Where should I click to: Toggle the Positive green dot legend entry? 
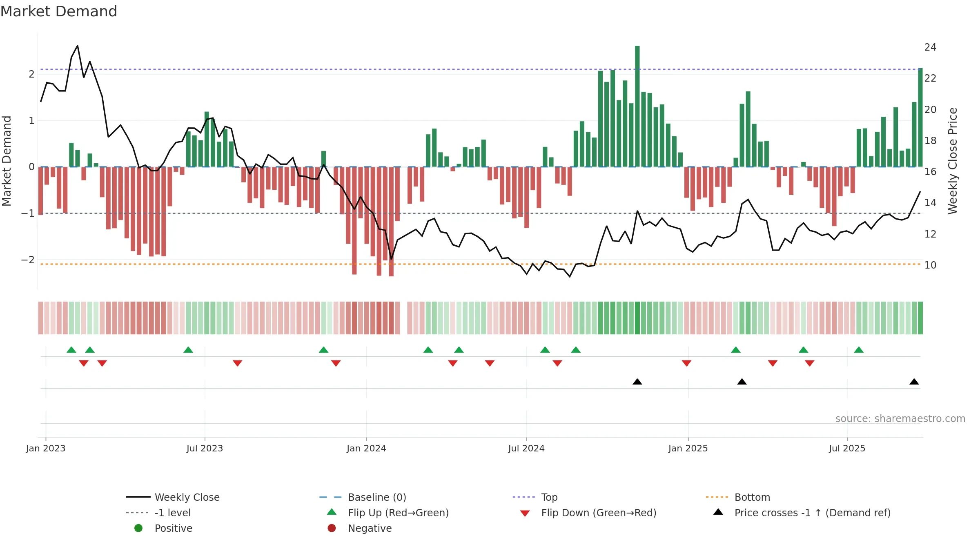163,528
